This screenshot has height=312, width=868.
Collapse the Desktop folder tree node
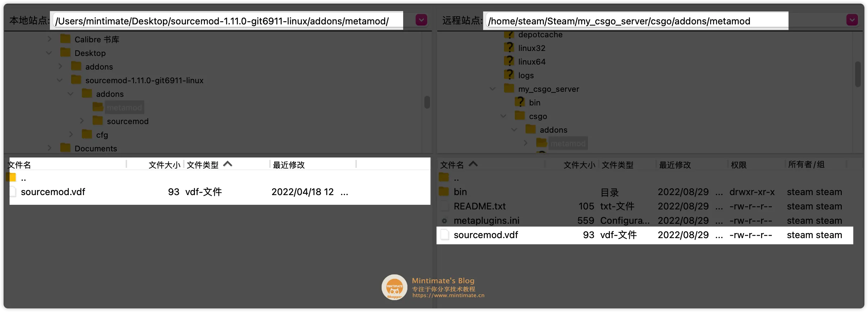pyautogui.click(x=49, y=53)
